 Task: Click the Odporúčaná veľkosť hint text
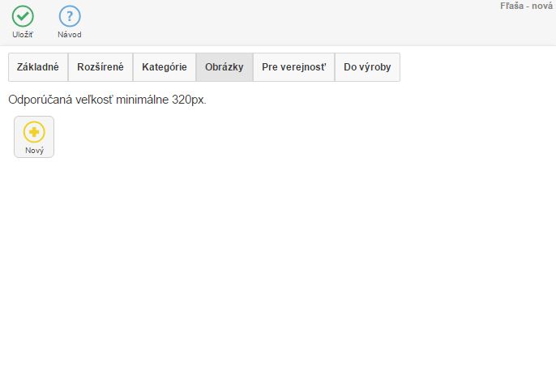[107, 100]
